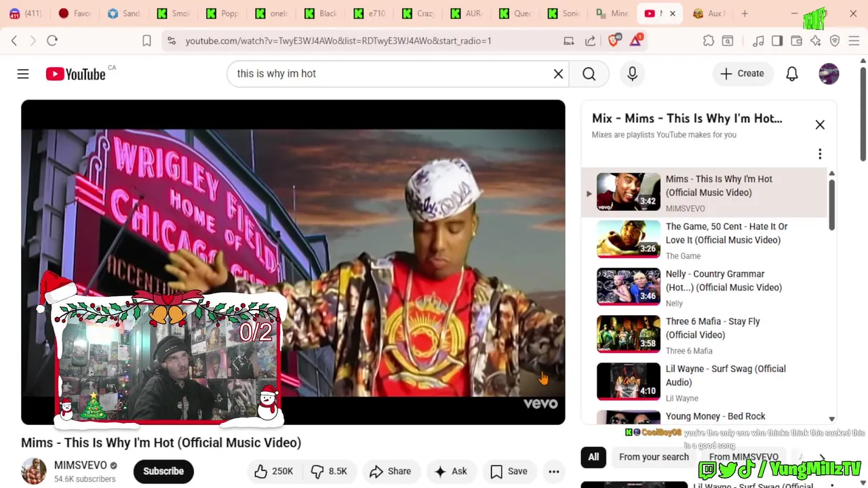The width and height of the screenshot is (868, 488).
Task: Open the browser main menu
Action: 854,41
